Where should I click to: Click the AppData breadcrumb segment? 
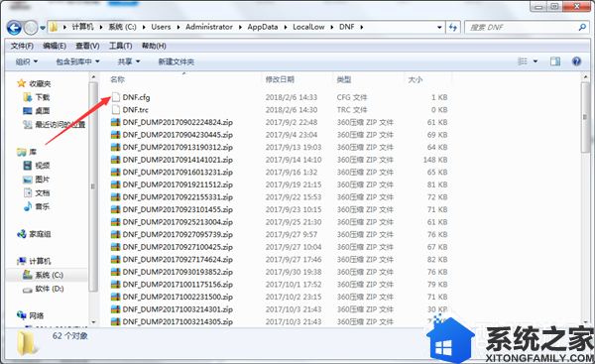point(263,27)
